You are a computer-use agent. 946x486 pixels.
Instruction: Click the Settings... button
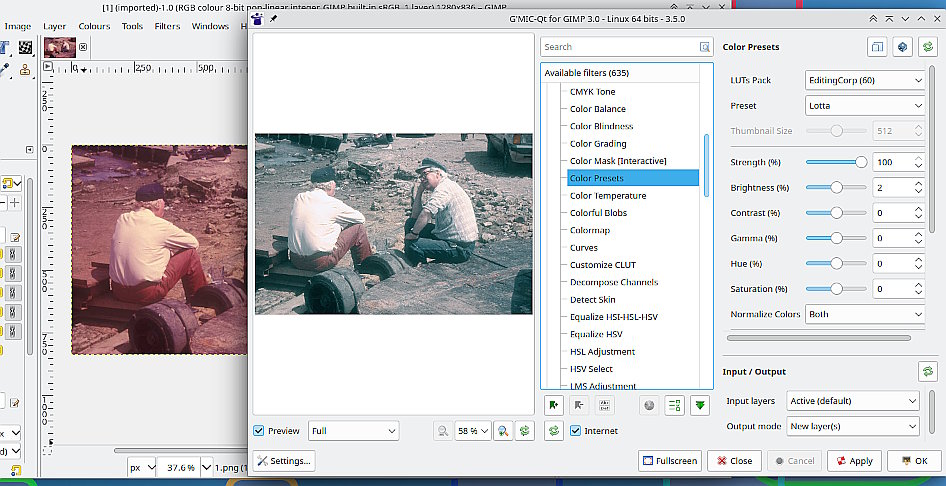[x=283, y=461]
